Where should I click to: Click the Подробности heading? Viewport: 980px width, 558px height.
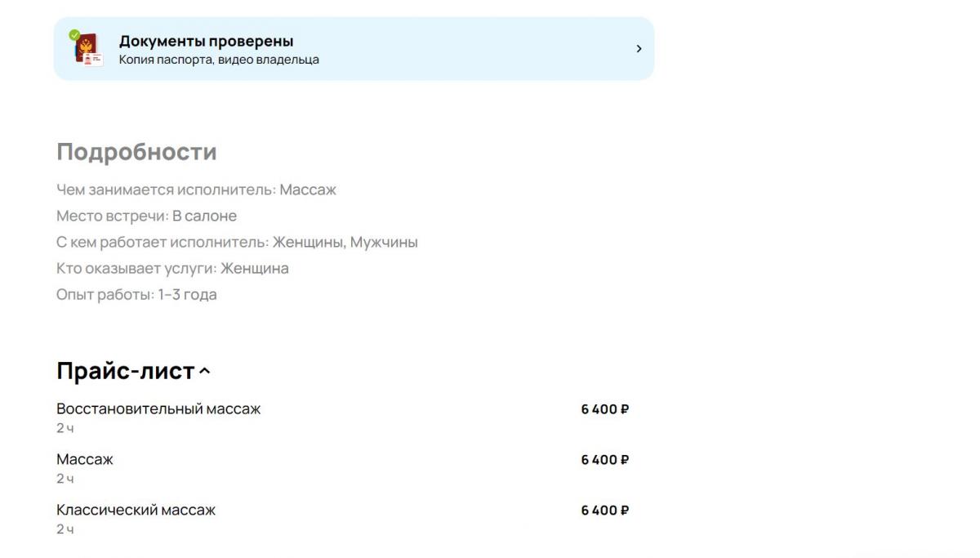(136, 152)
